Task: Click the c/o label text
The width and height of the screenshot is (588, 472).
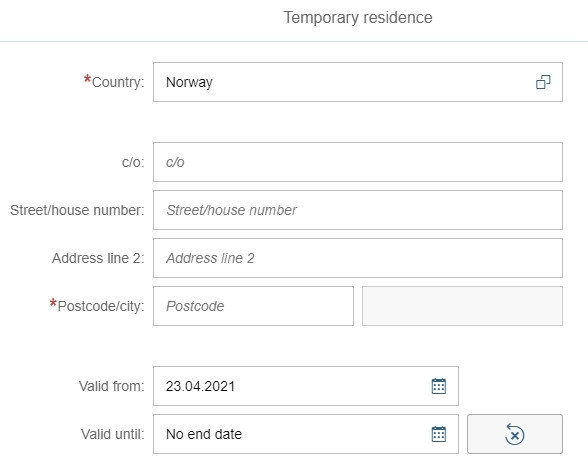Action: [133, 162]
